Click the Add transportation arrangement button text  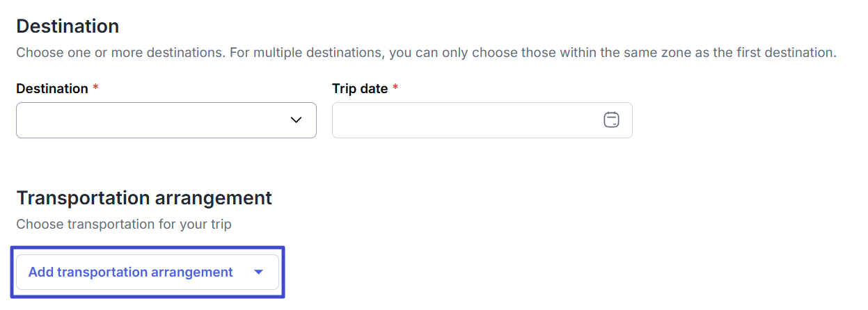[x=131, y=272]
